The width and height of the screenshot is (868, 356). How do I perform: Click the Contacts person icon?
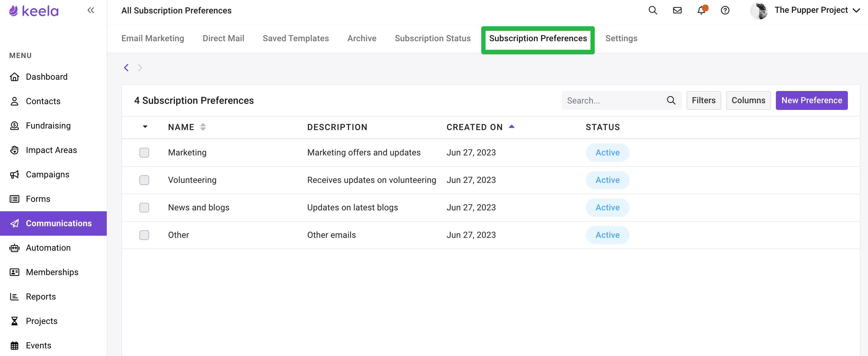point(14,101)
